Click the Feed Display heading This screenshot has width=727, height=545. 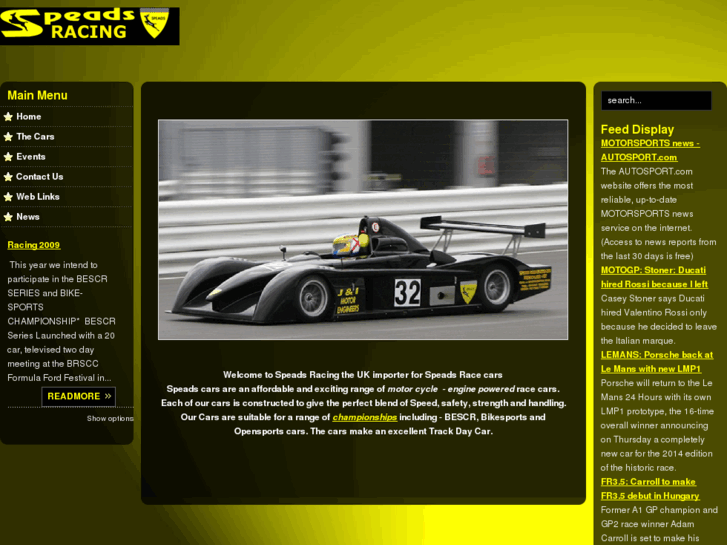[638, 129]
